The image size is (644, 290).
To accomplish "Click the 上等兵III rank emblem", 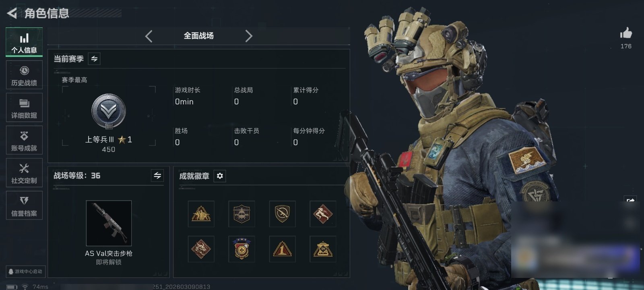I will click(x=109, y=112).
